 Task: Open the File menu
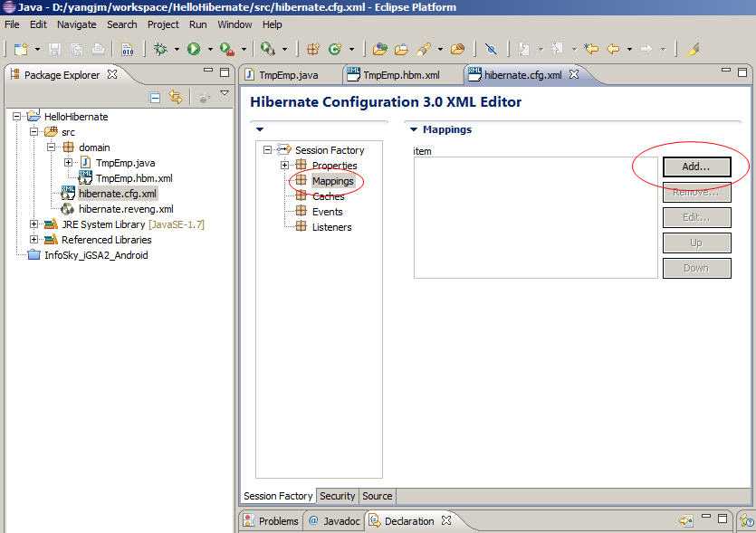pyautogui.click(x=12, y=24)
